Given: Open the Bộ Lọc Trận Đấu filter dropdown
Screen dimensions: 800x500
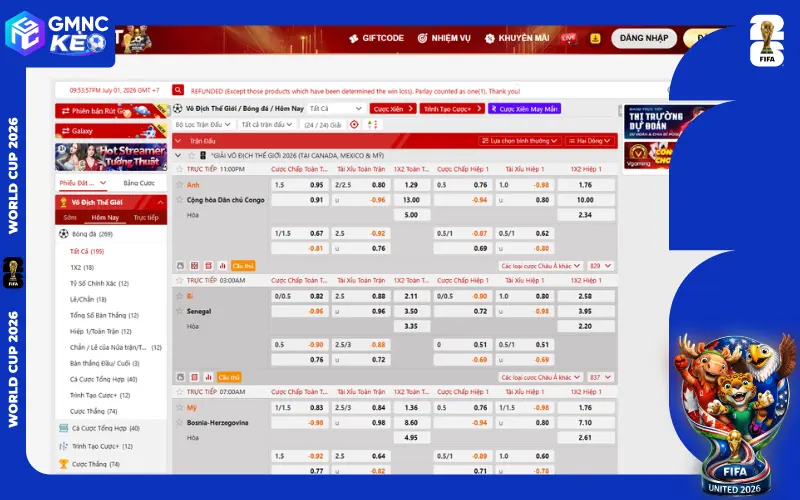Looking at the screenshot, I should click(x=203, y=124).
